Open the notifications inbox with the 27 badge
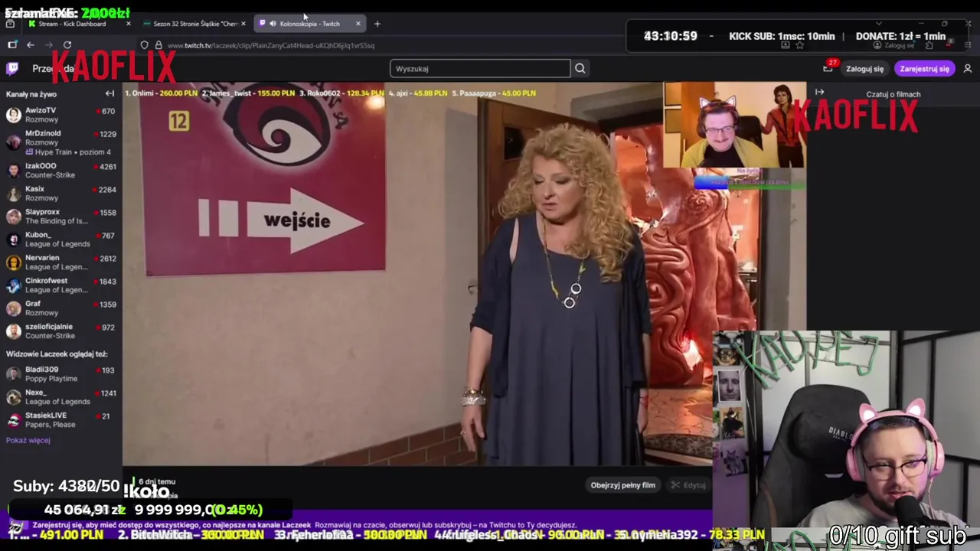Image resolution: width=980 pixels, height=551 pixels. tap(828, 69)
